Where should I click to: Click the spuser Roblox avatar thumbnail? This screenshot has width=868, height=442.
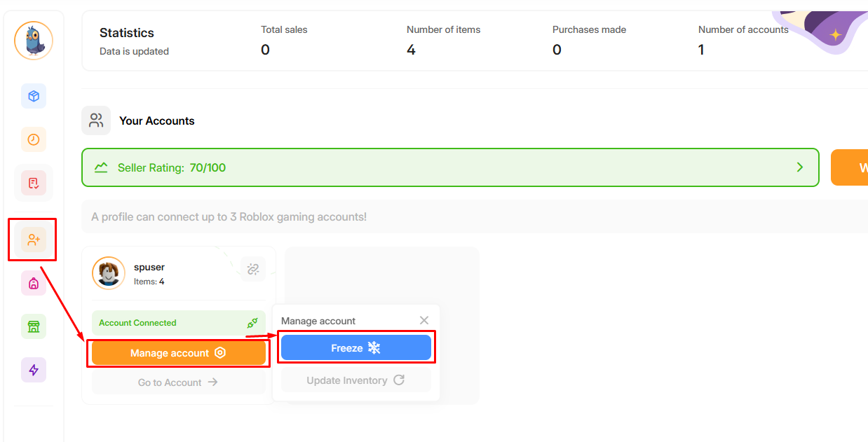pyautogui.click(x=109, y=273)
